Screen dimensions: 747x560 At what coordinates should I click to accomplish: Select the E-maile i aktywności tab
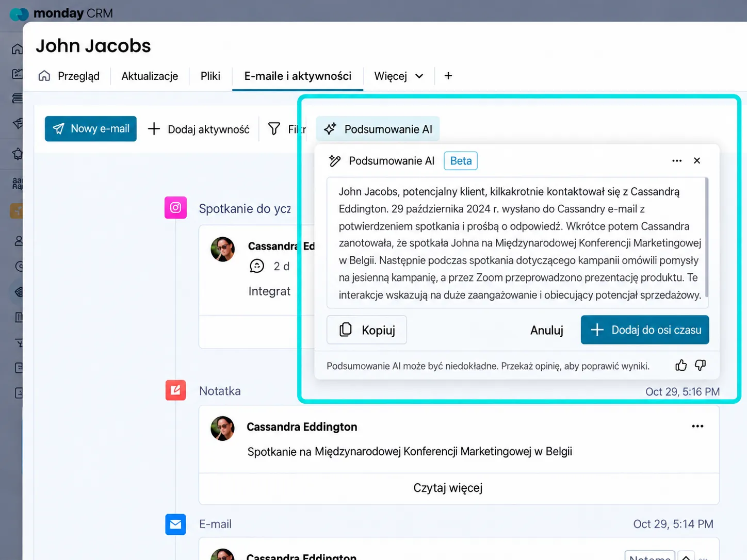[x=298, y=76]
